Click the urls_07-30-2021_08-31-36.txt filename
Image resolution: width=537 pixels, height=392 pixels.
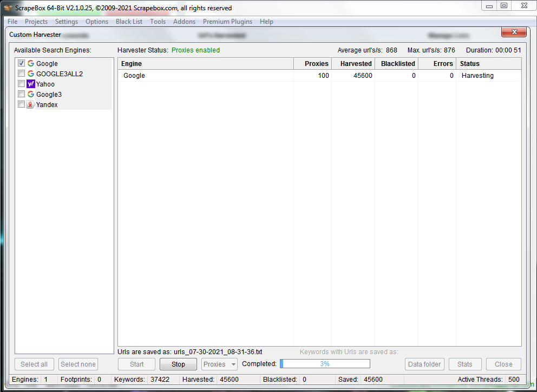218,352
